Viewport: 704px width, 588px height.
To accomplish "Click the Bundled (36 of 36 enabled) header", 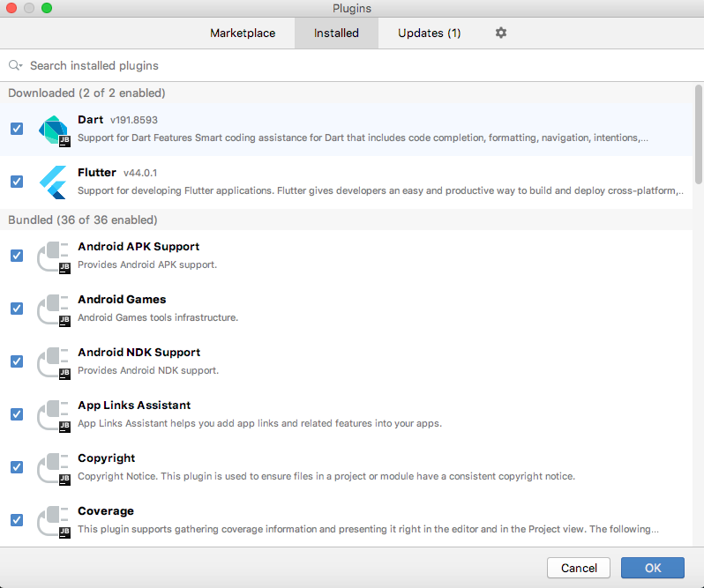I will 83,220.
